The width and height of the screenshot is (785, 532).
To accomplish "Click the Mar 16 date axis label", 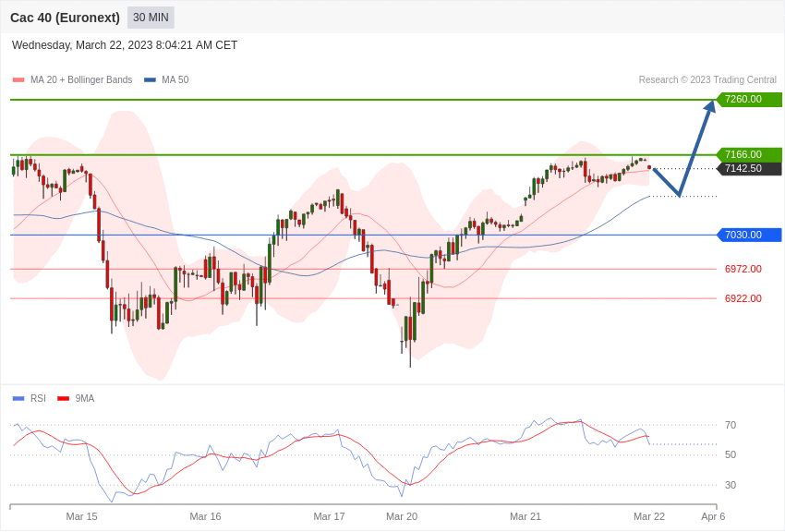I will point(205,516).
